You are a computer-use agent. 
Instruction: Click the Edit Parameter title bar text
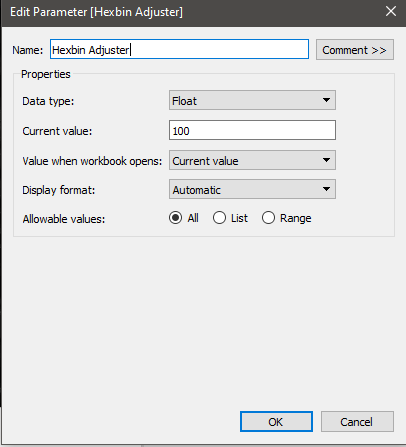[96, 12]
